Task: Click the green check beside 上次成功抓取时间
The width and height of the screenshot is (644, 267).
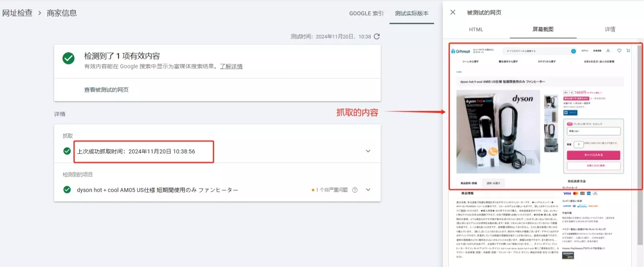Action: [67, 151]
